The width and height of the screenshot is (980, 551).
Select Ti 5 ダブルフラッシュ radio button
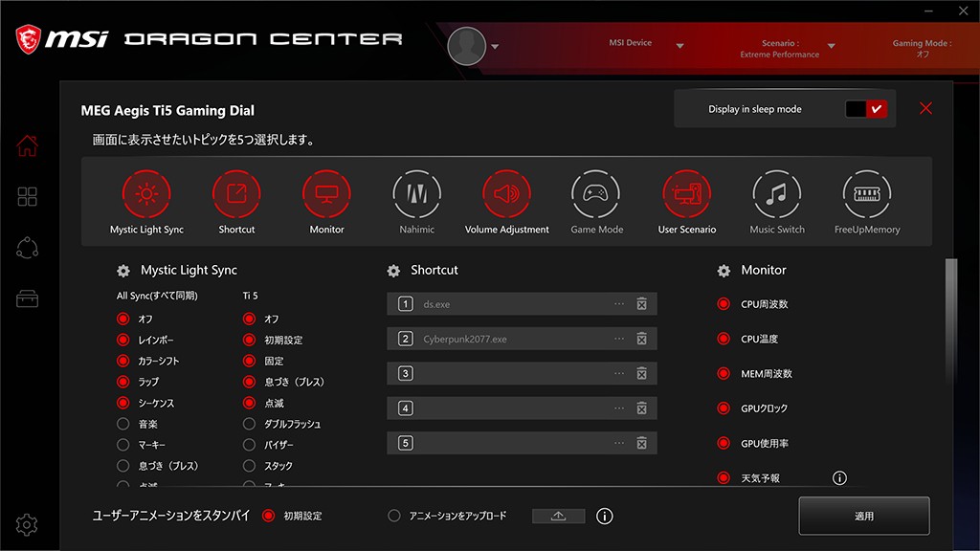point(250,424)
